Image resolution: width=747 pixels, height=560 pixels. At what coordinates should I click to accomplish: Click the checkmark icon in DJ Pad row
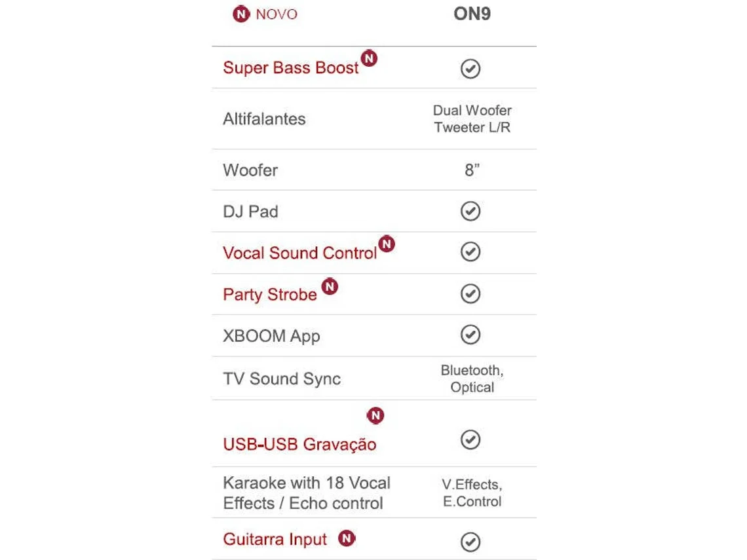[470, 211]
